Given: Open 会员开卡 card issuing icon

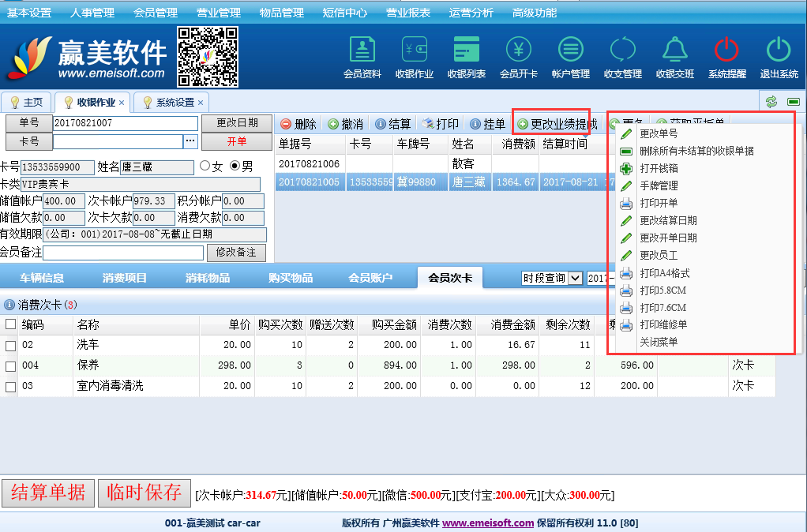Looking at the screenshot, I should pos(518,51).
